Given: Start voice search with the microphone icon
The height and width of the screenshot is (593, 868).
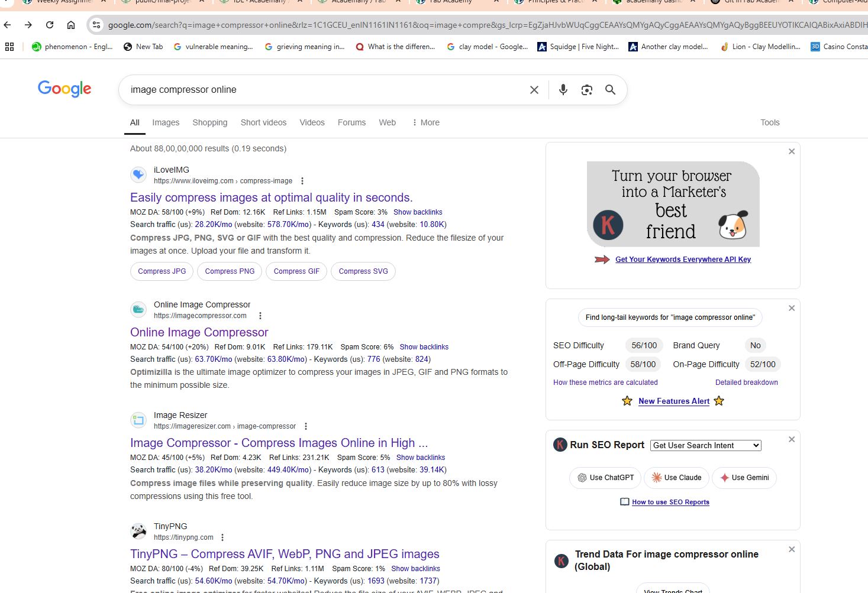Looking at the screenshot, I should [563, 90].
